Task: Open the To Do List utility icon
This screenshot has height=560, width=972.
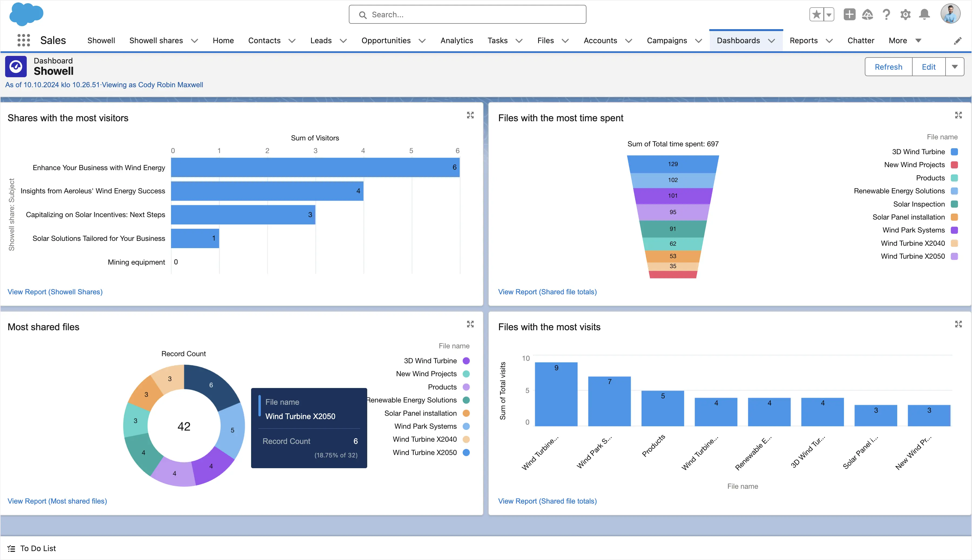Action: click(x=12, y=548)
